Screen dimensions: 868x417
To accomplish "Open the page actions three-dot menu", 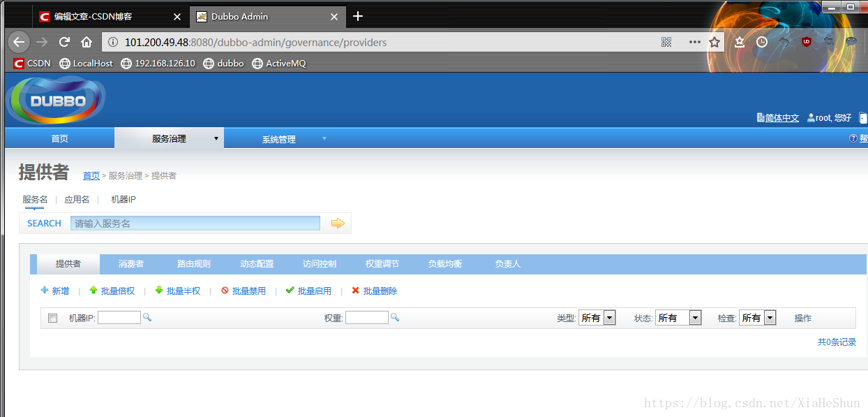I will coord(694,42).
